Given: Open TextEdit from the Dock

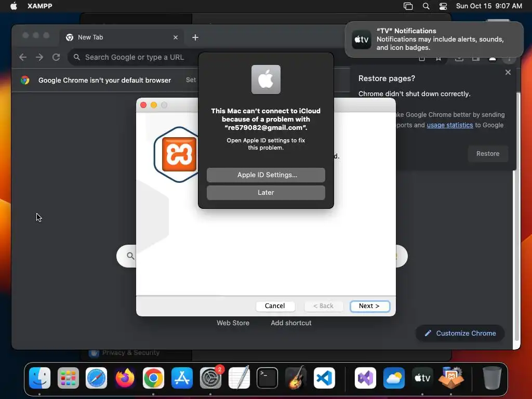Looking at the screenshot, I should [x=239, y=378].
